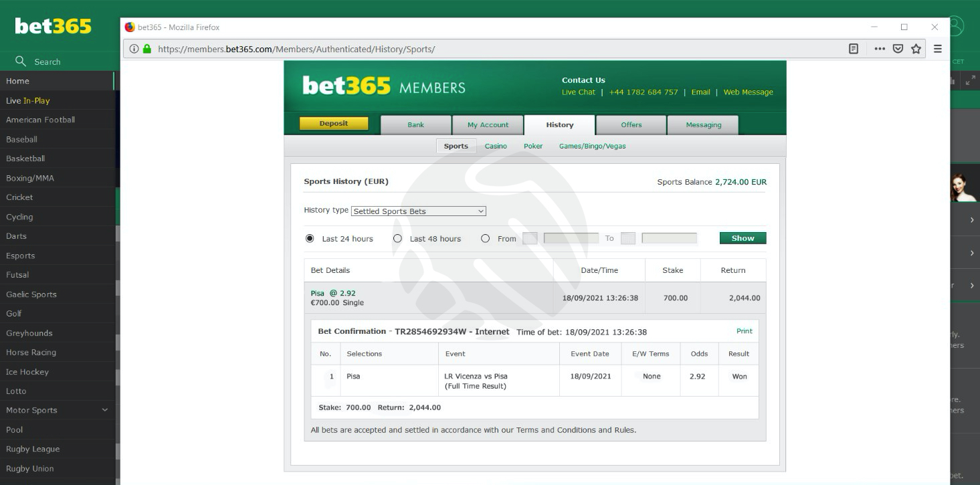Click the LR Vicenza vs Pisa event

(476, 377)
